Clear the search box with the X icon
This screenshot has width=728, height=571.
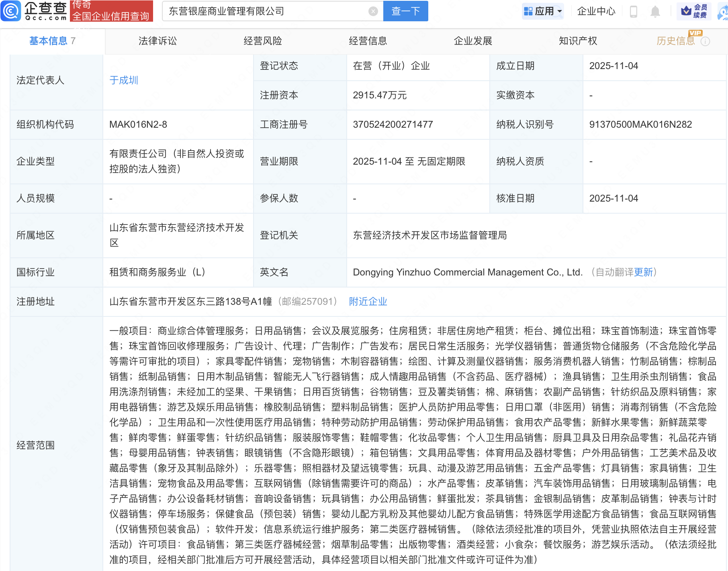(x=373, y=11)
